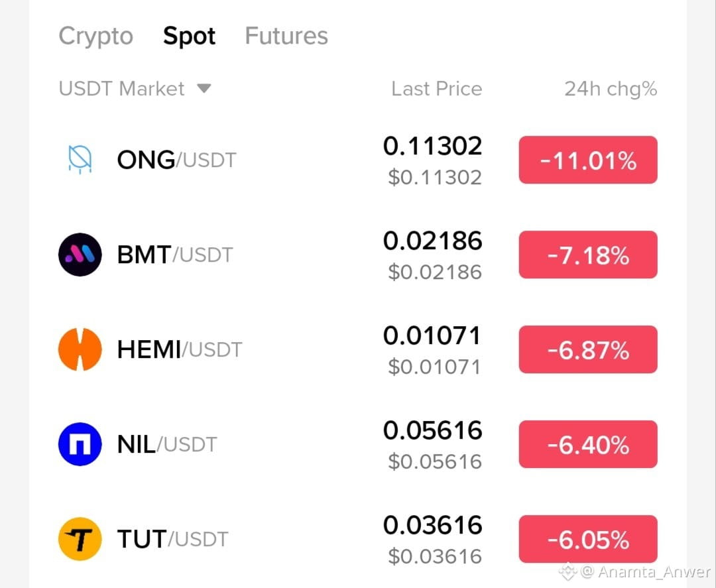This screenshot has height=588, width=716.
Task: Expand the USDT Market dropdown arrow
Action: pos(204,88)
